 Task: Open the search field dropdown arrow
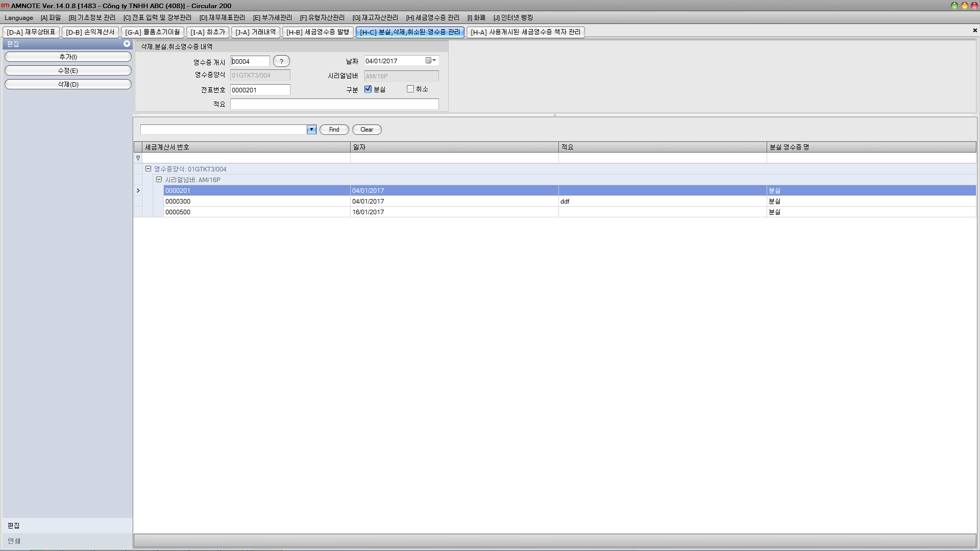coord(311,130)
